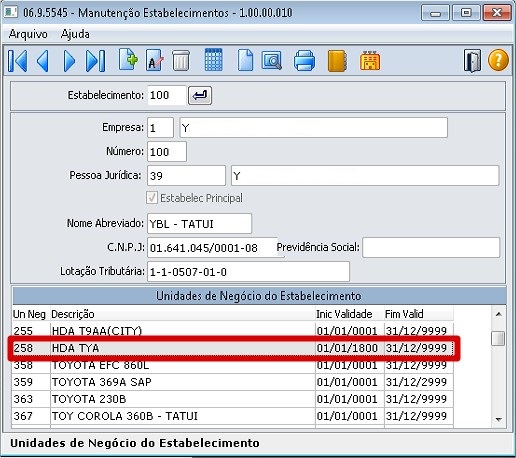Click the Empresa name field

[313, 127]
